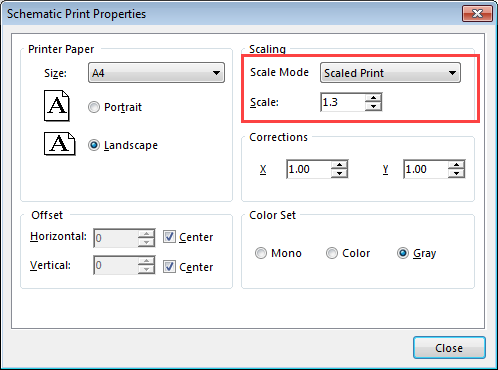Click the Horizontal offset input field
The image size is (498, 370).
tap(116, 238)
